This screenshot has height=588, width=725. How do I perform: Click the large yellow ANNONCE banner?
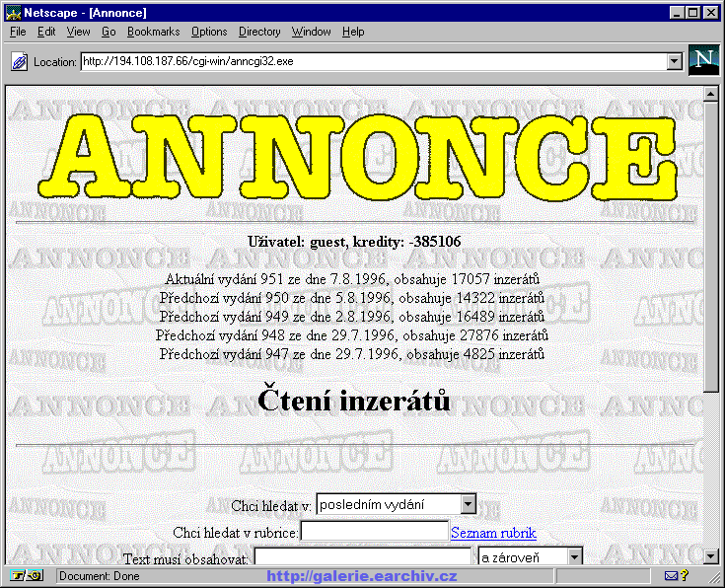(x=358, y=157)
